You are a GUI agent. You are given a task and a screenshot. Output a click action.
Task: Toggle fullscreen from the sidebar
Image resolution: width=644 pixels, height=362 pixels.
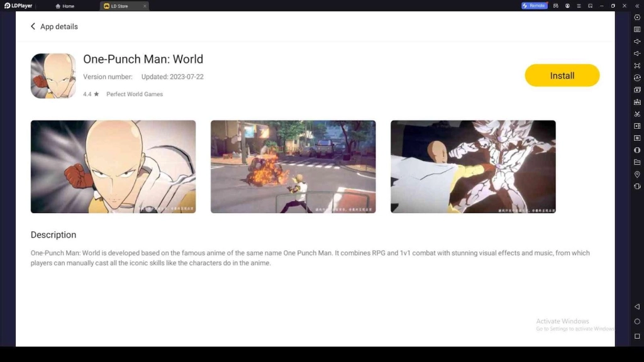(637, 65)
